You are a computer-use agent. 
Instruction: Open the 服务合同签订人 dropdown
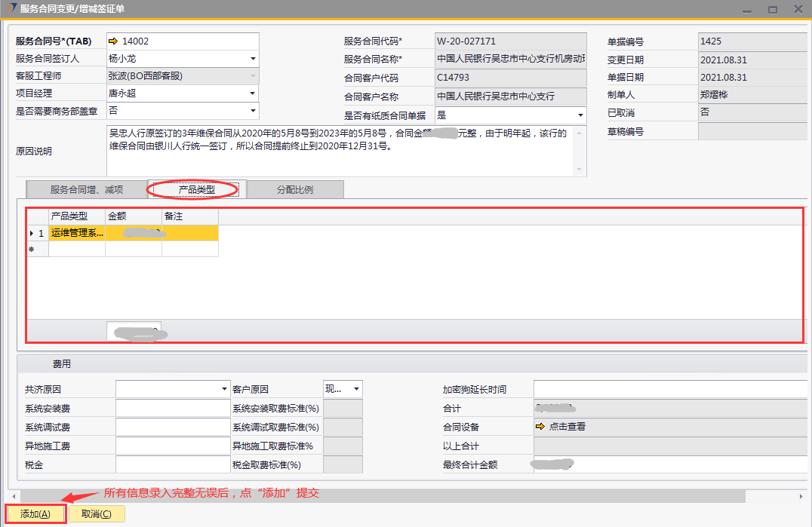click(253, 59)
